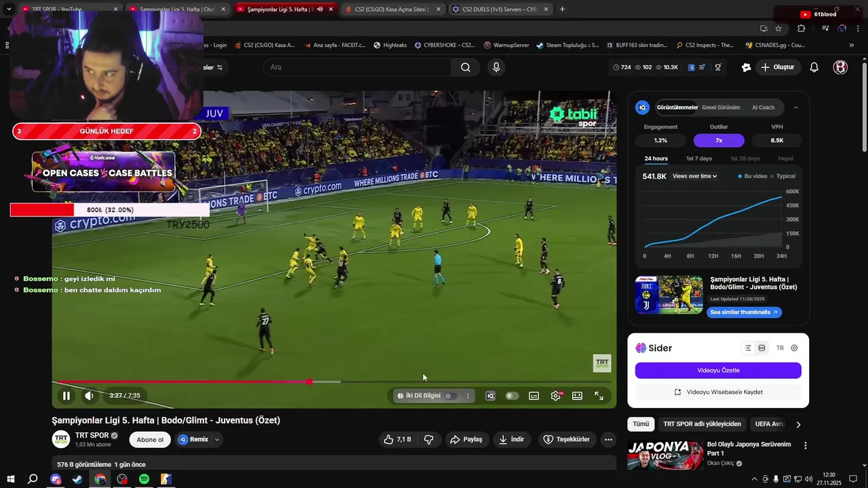Toggle the Typical chart series
This screenshot has width=868, height=488.
point(782,176)
